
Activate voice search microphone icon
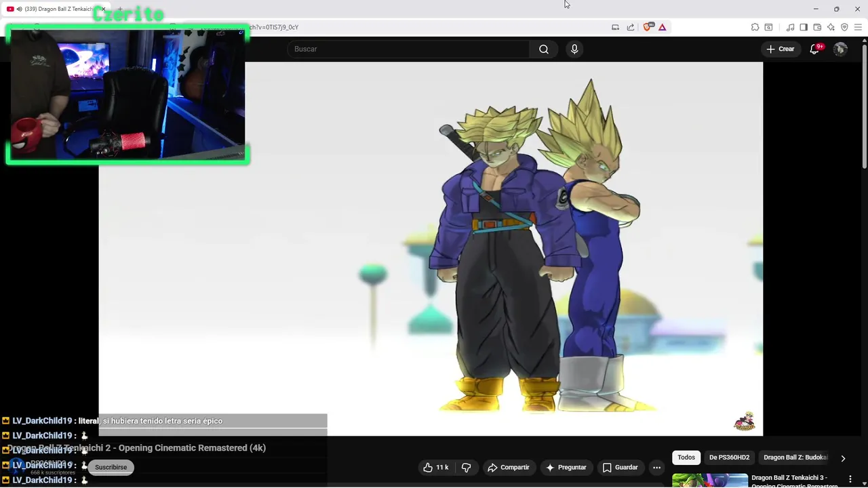pos(574,49)
